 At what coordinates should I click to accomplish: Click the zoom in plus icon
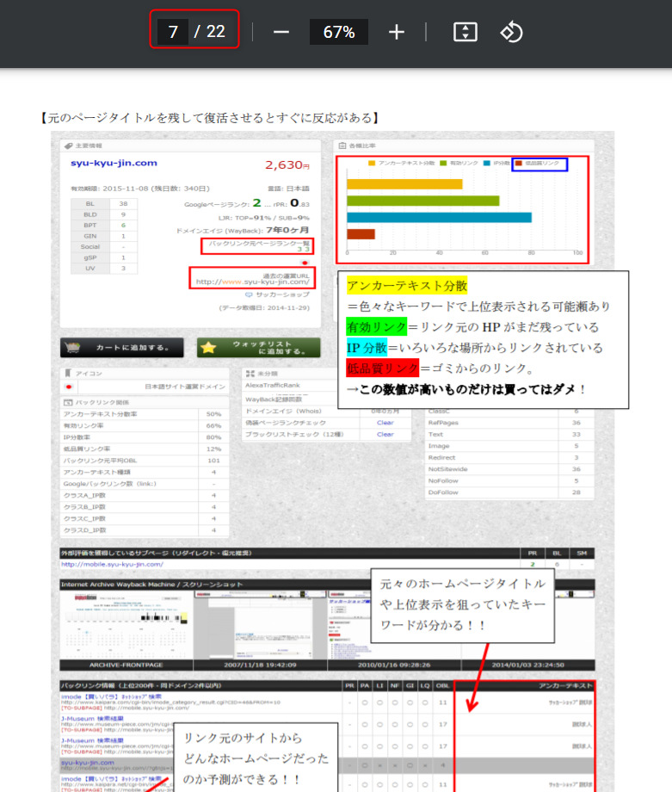click(x=396, y=33)
